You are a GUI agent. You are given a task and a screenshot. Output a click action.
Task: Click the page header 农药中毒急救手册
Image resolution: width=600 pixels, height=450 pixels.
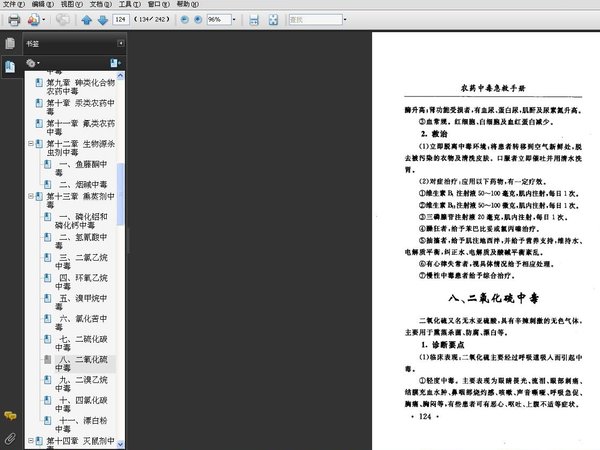[x=493, y=88]
